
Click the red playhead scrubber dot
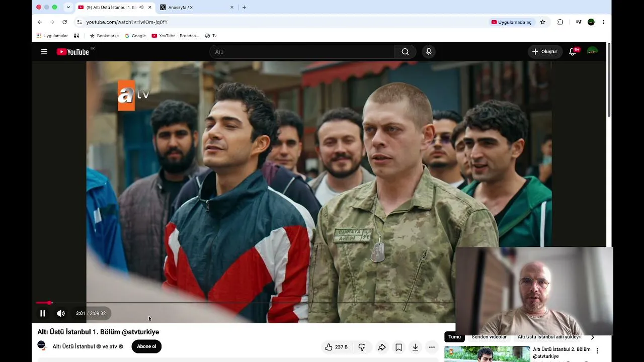[50, 303]
